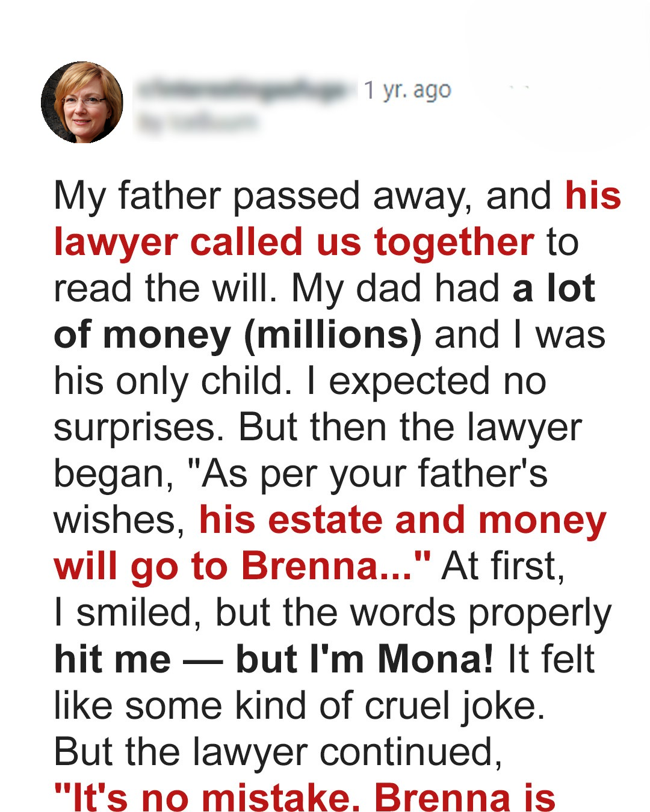Open the "1 yr. ago" timestamp
Viewport: 650px width, 812px height.
[407, 90]
